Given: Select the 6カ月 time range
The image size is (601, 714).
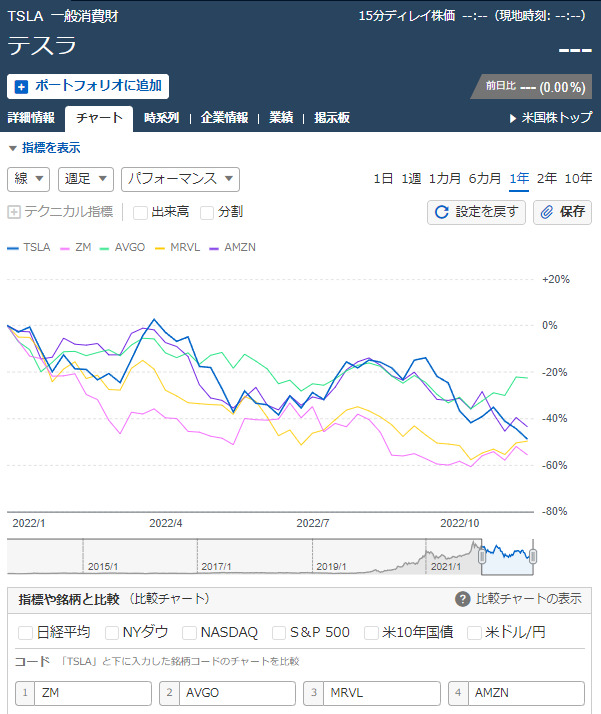Looking at the screenshot, I should [x=485, y=179].
